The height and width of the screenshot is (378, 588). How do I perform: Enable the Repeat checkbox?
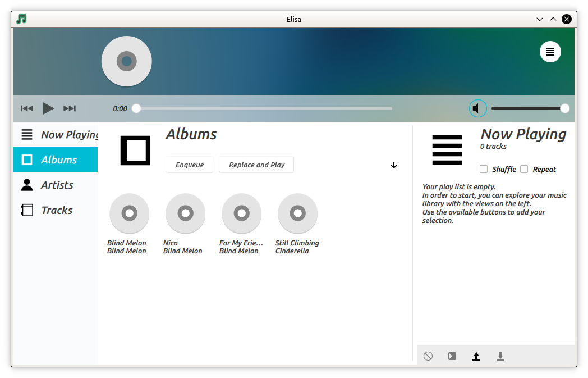tap(524, 169)
